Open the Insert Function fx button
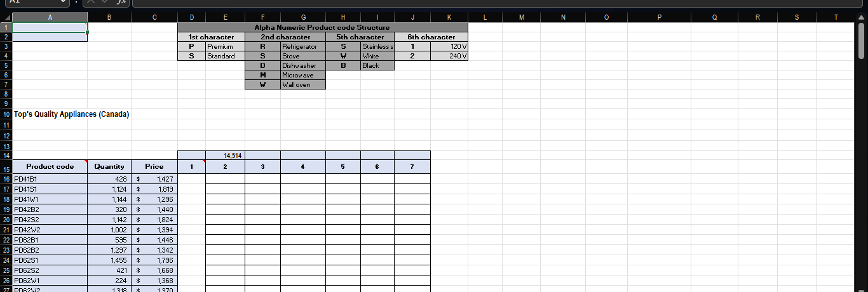 tap(121, 3)
